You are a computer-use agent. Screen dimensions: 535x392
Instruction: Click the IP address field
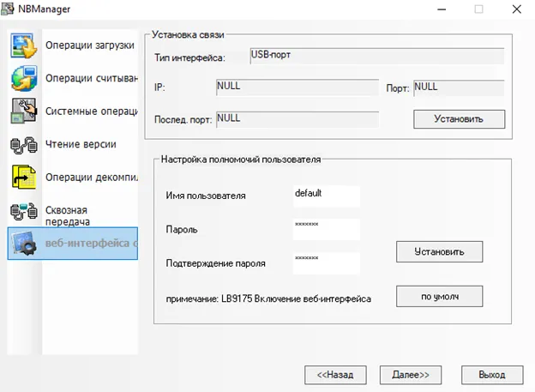click(296, 88)
